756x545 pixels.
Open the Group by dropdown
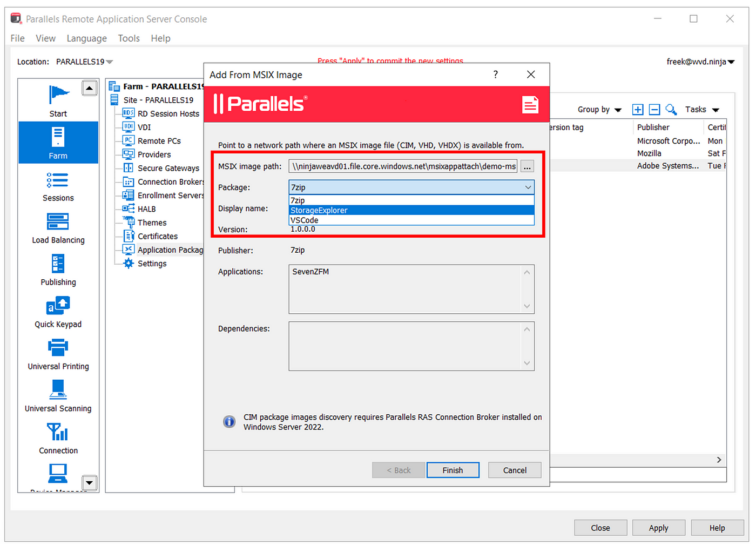599,110
